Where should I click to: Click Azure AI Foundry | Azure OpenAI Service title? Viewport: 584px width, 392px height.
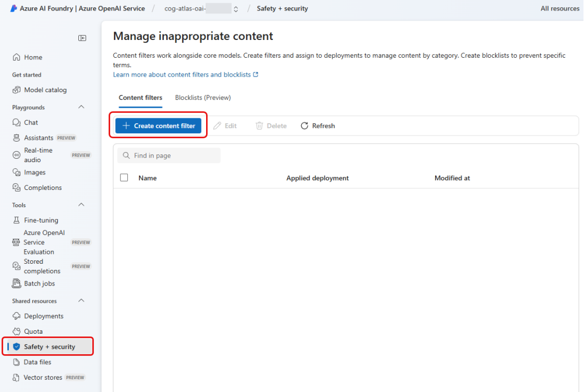(x=82, y=8)
